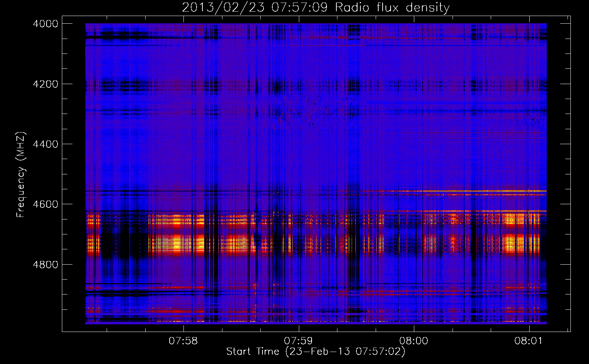Select the 4800 frequency tick label
Image resolution: width=589 pixels, height=364 pixels.
click(46, 265)
